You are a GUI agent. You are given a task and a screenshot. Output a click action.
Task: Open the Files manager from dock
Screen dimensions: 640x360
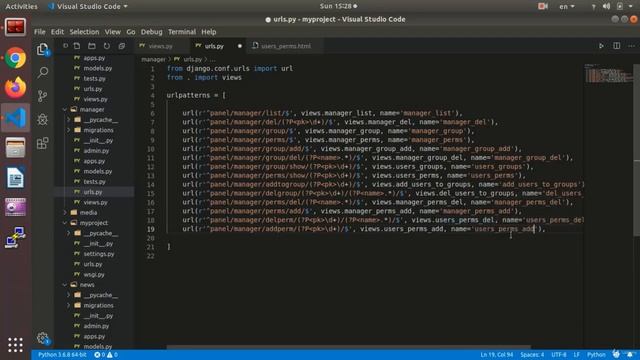[16, 147]
